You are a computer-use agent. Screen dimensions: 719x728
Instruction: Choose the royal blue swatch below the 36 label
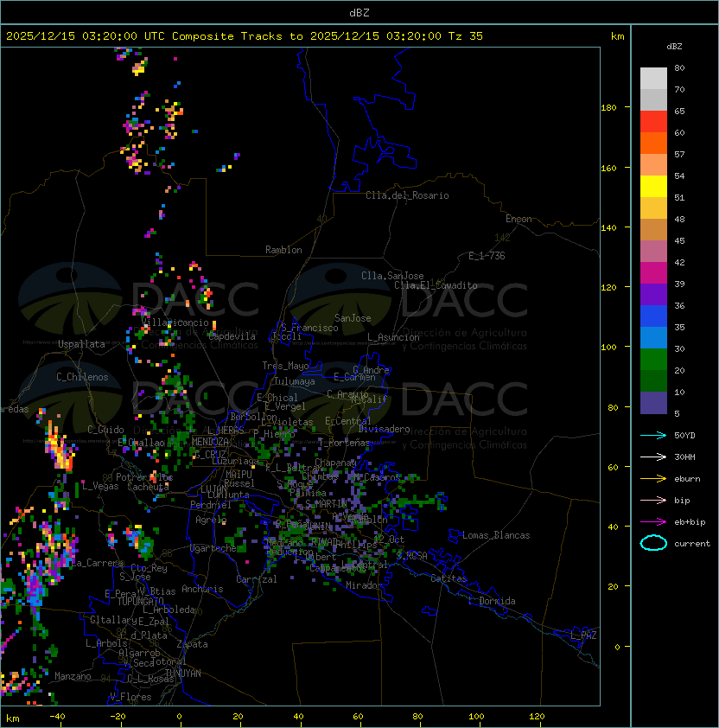[653, 316]
